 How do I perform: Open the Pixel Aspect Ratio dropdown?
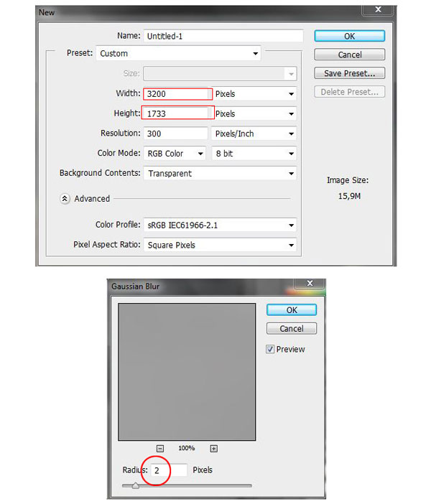tap(220, 245)
